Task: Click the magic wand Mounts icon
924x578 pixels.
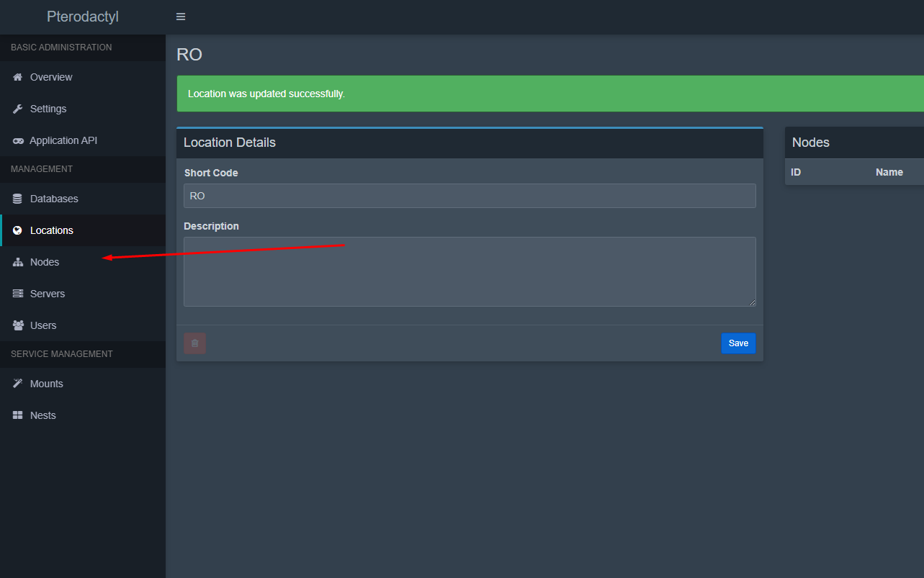Action: pos(18,384)
